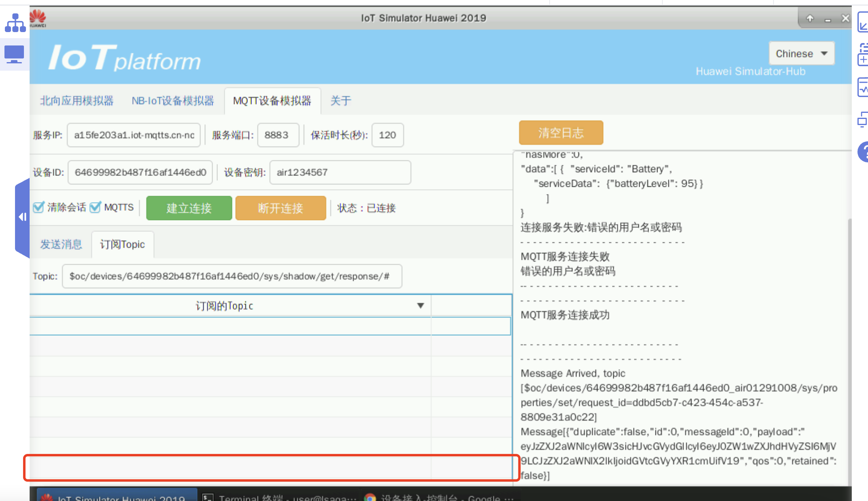Click the monitoring waveform icon on right edge
This screenshot has height=501, width=868.
(863, 87)
